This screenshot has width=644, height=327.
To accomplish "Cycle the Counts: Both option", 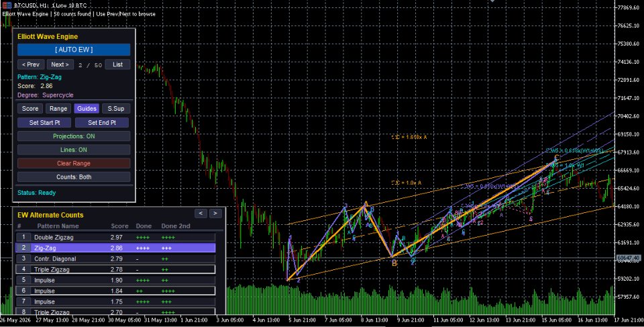I will (74, 177).
